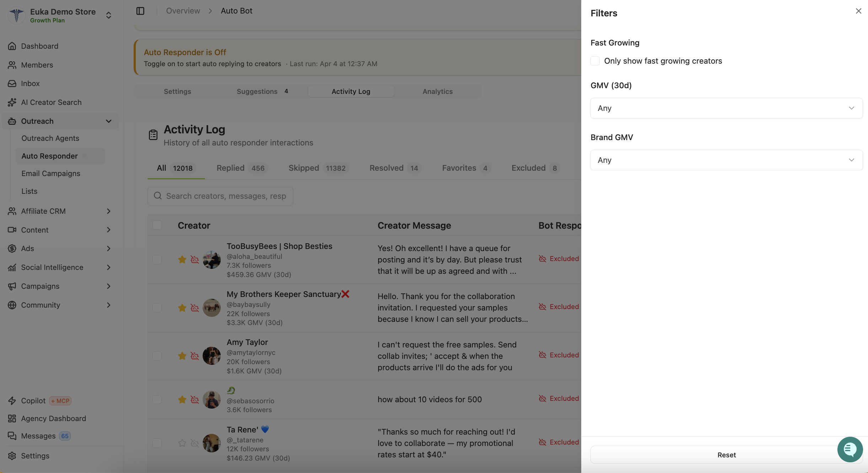Check the Amy Taylor row checkbox

coord(157,356)
